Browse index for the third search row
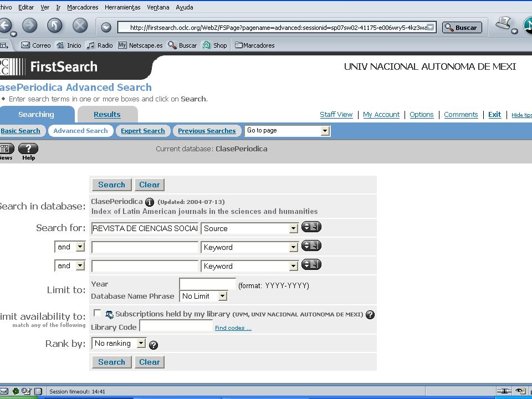 pyautogui.click(x=311, y=264)
